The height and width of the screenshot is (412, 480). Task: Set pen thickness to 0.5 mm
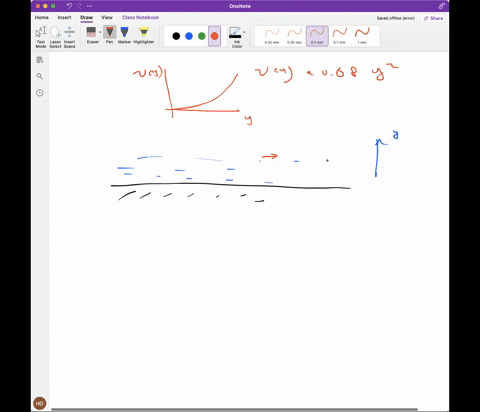point(317,36)
